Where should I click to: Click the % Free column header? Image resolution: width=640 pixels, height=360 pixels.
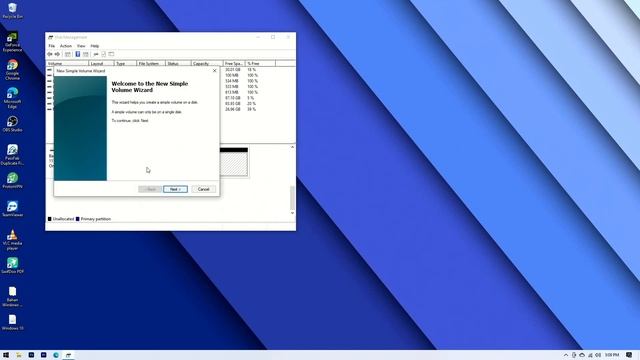[260, 64]
